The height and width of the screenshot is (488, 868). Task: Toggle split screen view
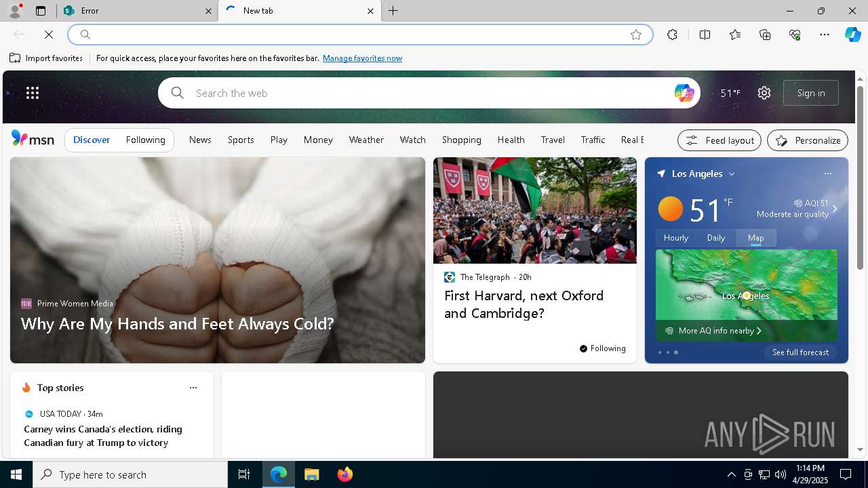pos(705,35)
